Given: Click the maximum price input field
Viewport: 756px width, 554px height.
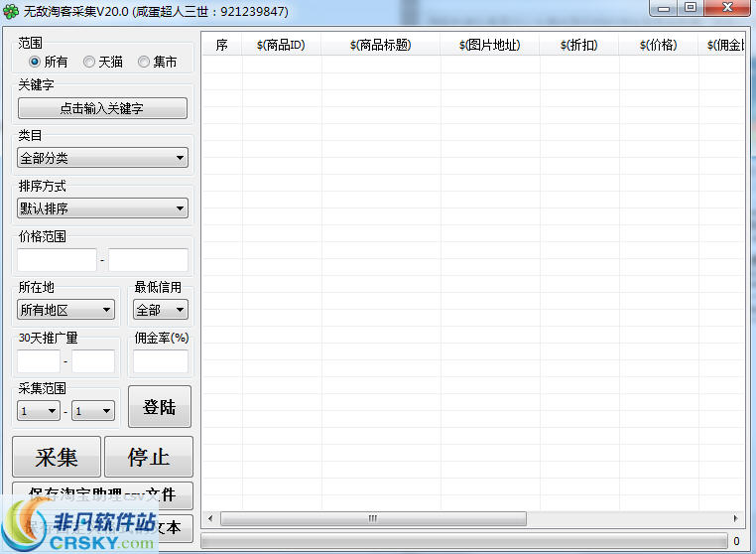Looking at the screenshot, I should pyautogui.click(x=148, y=260).
